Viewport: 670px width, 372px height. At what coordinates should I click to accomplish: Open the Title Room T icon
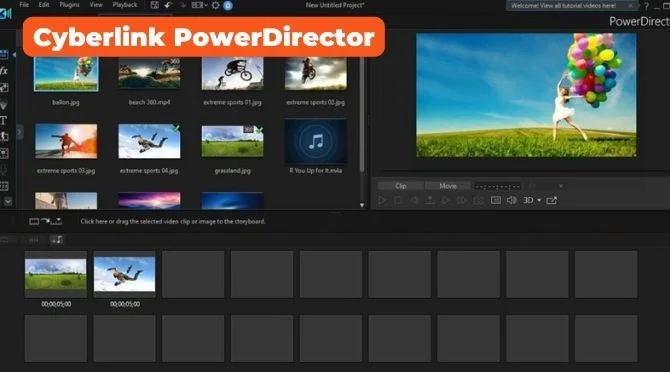coord(3,120)
